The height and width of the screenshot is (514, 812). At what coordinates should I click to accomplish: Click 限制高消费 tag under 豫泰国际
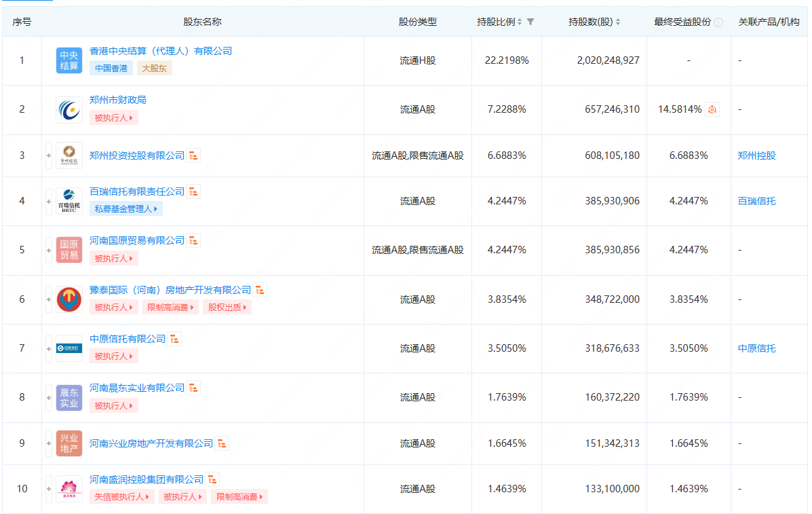(x=170, y=308)
